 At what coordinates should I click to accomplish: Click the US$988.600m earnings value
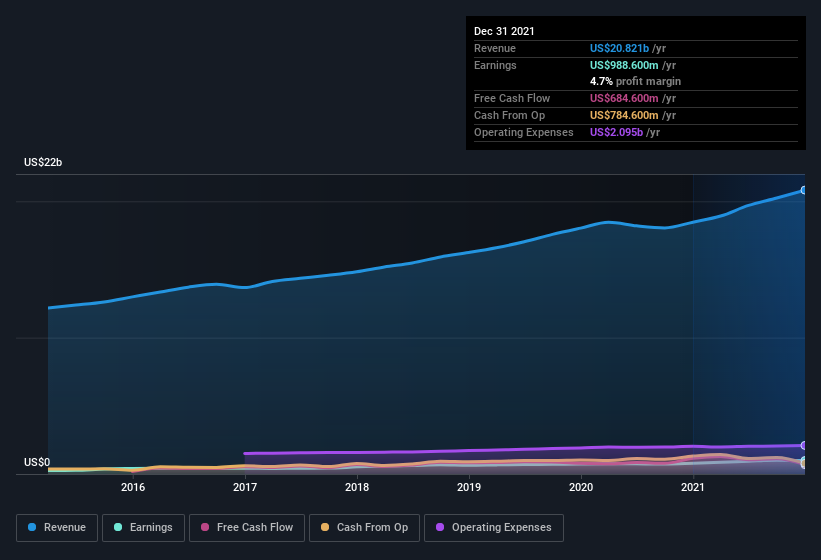624,65
